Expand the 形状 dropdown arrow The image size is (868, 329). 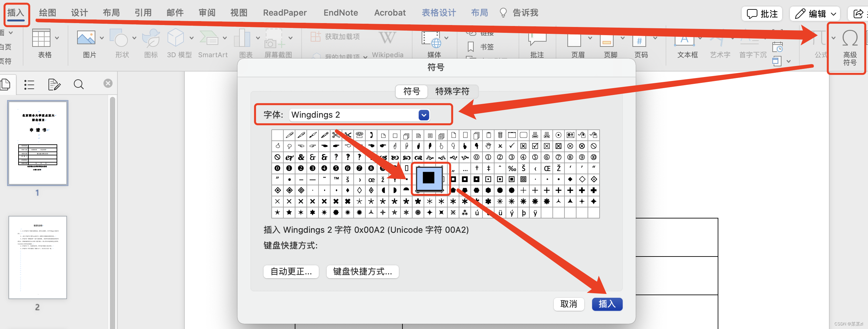pyautogui.click(x=134, y=38)
